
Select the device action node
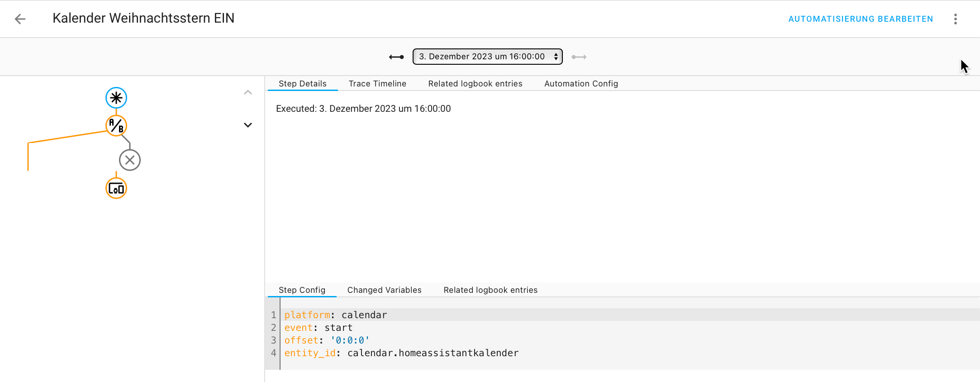(x=116, y=188)
